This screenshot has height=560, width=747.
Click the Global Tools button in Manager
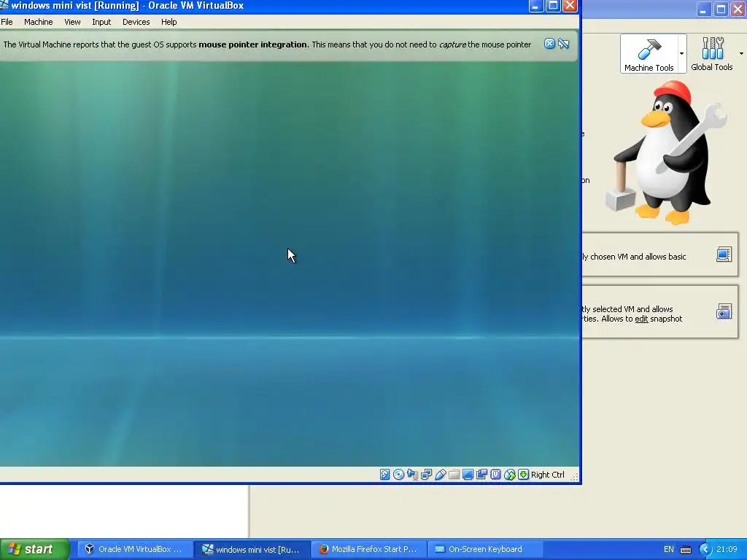pos(712,54)
